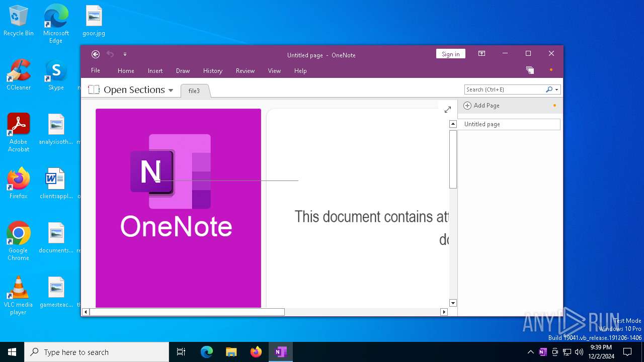Toggle full page view with the expand arrow
The width and height of the screenshot is (644, 362).
[448, 109]
